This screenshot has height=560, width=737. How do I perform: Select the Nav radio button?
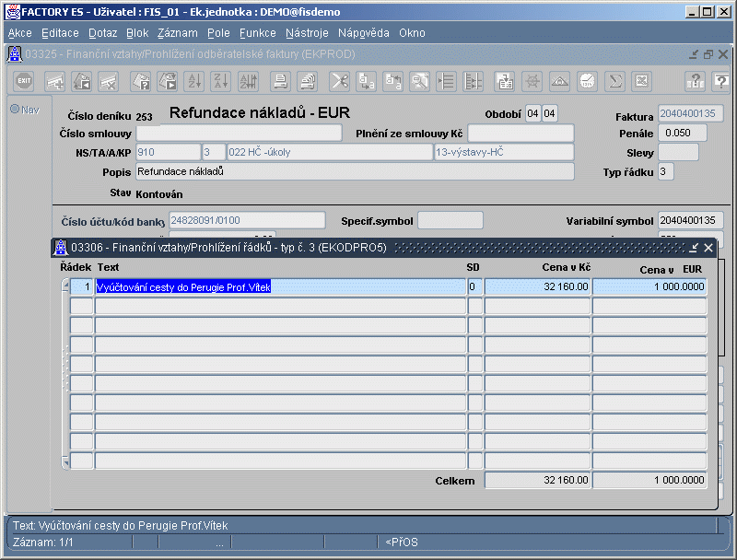click(15, 109)
